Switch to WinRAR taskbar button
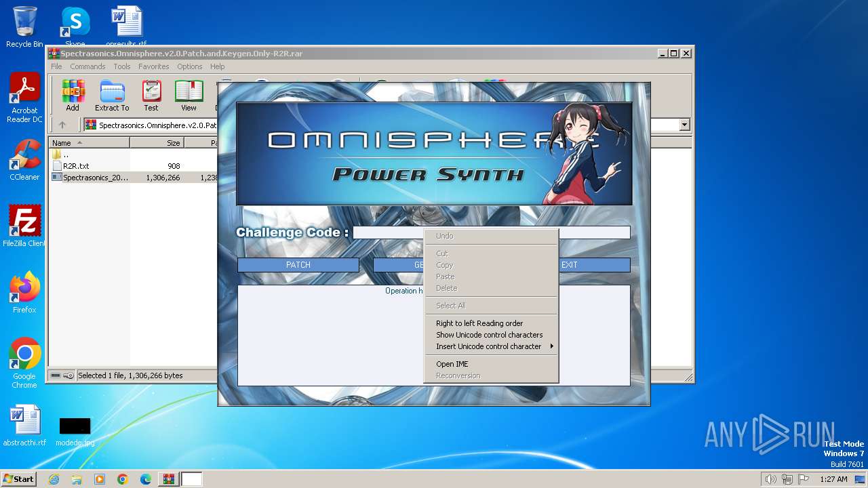The image size is (868, 488). 168,479
